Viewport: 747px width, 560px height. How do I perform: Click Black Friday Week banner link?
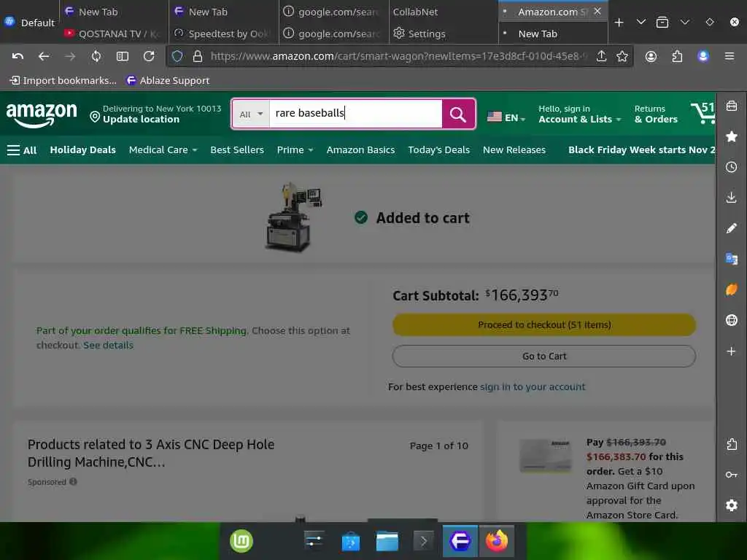click(x=641, y=149)
